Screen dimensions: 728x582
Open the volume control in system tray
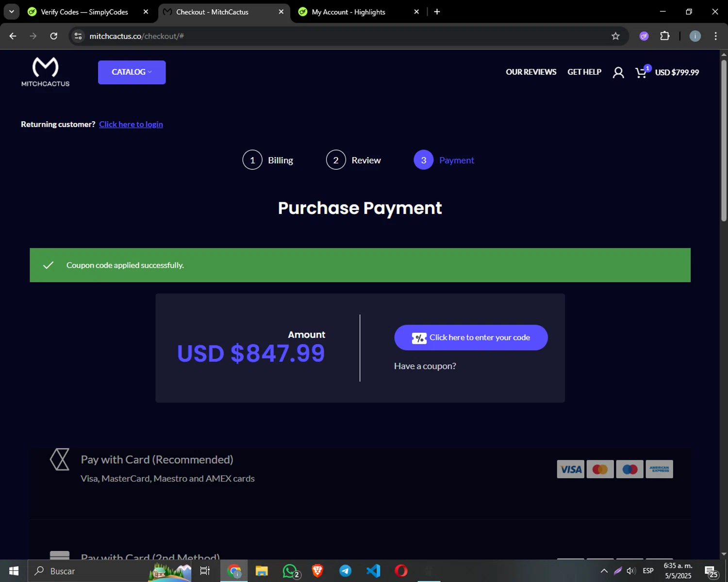point(631,571)
